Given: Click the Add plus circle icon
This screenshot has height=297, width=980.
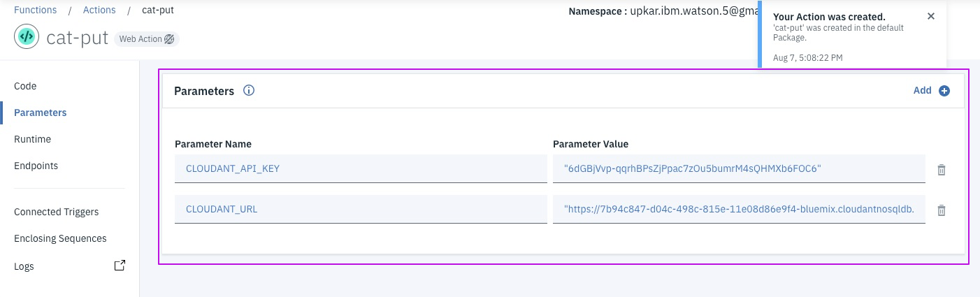Looking at the screenshot, I should pos(944,91).
